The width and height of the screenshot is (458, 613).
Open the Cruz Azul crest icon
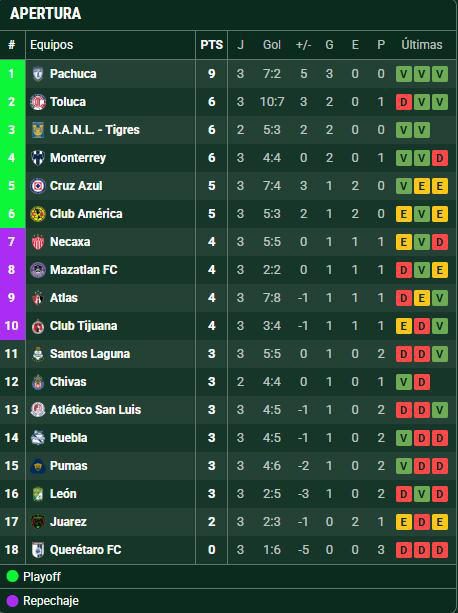tap(38, 186)
